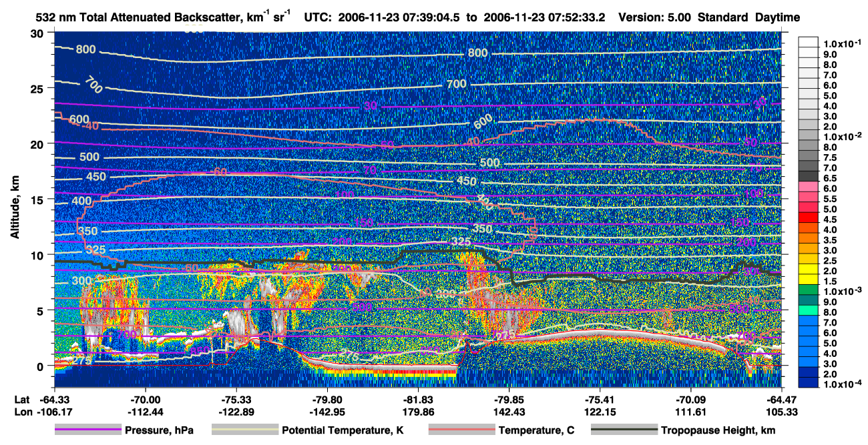The height and width of the screenshot is (445, 868).
Task: Select longitude value -122.89
Action: click(x=236, y=412)
